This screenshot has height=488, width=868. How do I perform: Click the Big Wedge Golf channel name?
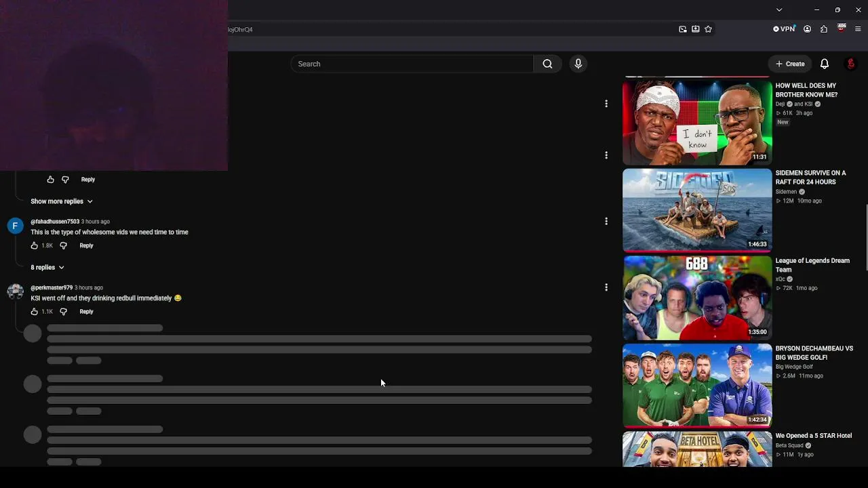[794, 367]
